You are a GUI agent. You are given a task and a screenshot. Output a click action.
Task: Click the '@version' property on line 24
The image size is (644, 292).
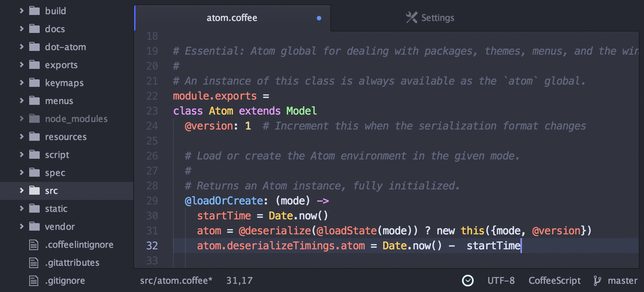coord(209,126)
